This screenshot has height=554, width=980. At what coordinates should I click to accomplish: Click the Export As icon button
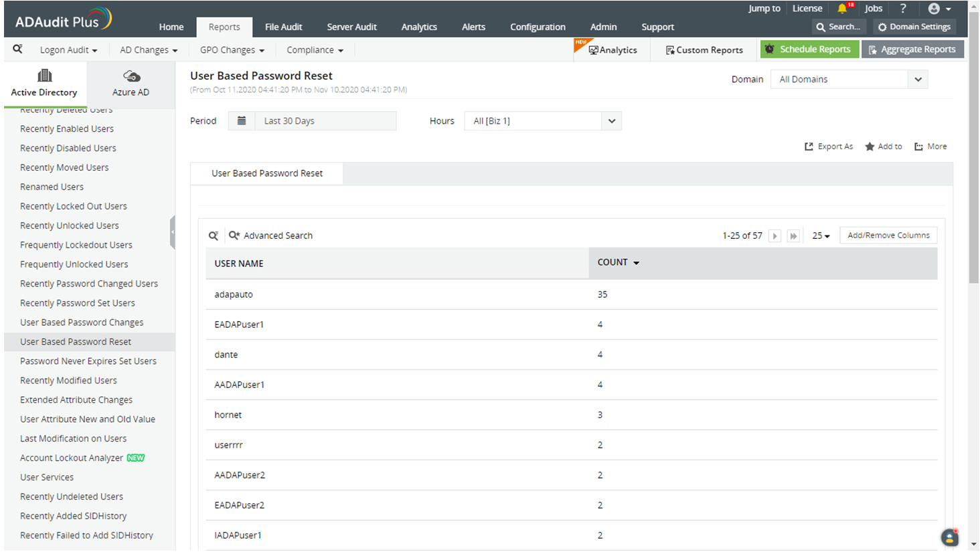point(829,147)
